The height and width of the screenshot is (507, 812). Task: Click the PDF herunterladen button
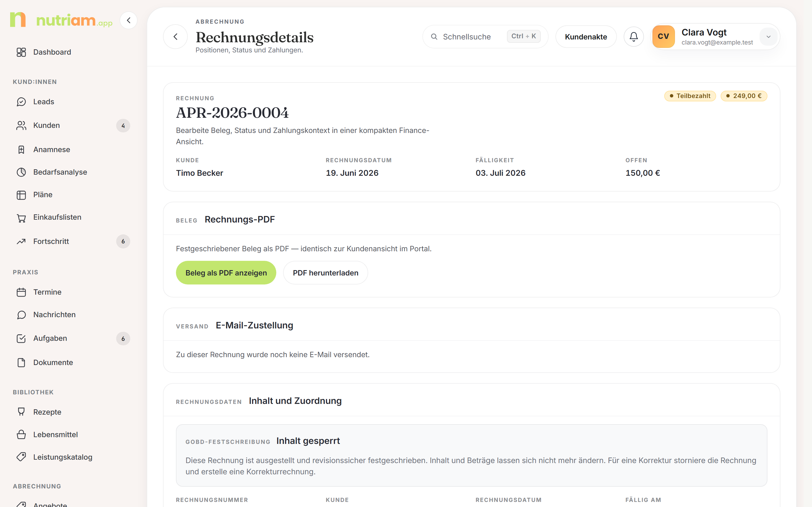325,273
